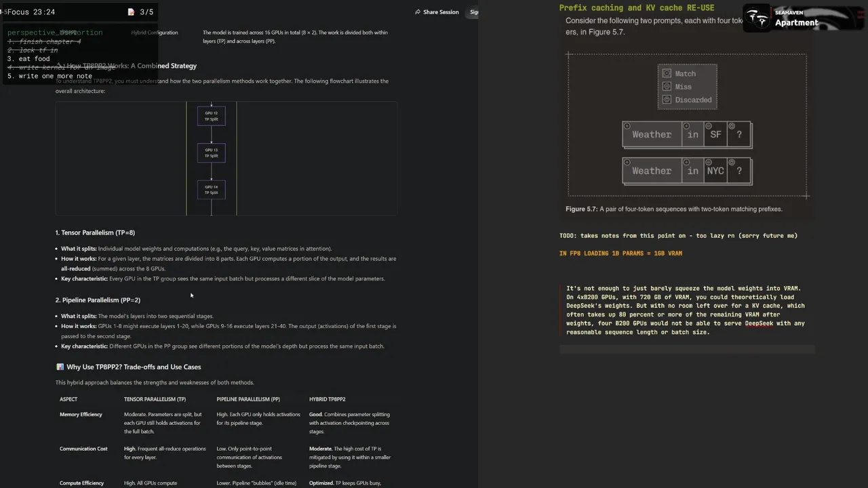The image size is (868, 488).
Task: Select the to-do item '3. eat food'
Action: pyautogui.click(x=28, y=59)
